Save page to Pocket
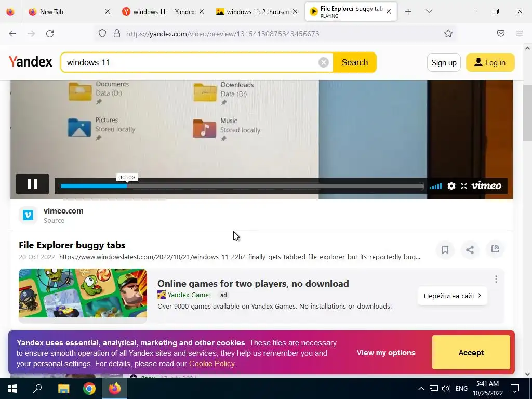 (501, 33)
